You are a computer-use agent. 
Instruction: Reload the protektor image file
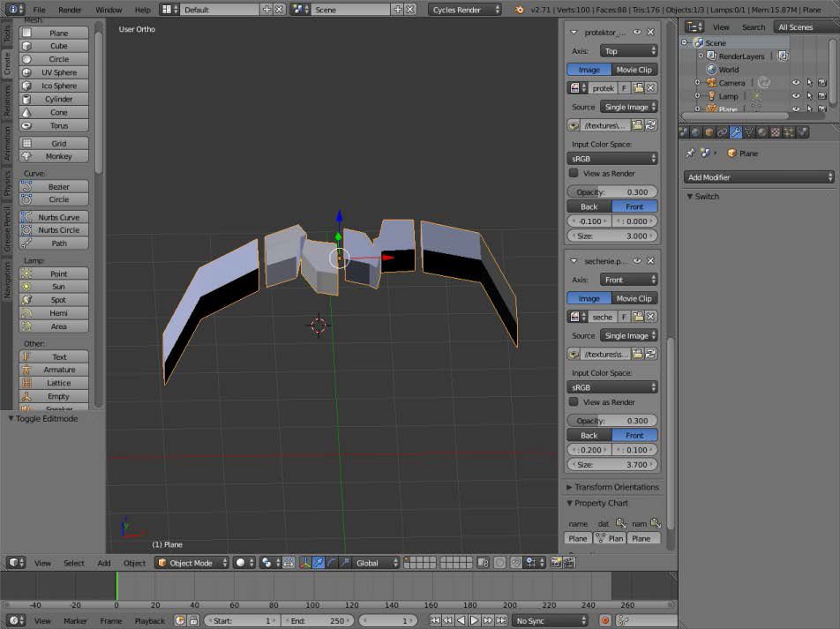pyautogui.click(x=650, y=125)
